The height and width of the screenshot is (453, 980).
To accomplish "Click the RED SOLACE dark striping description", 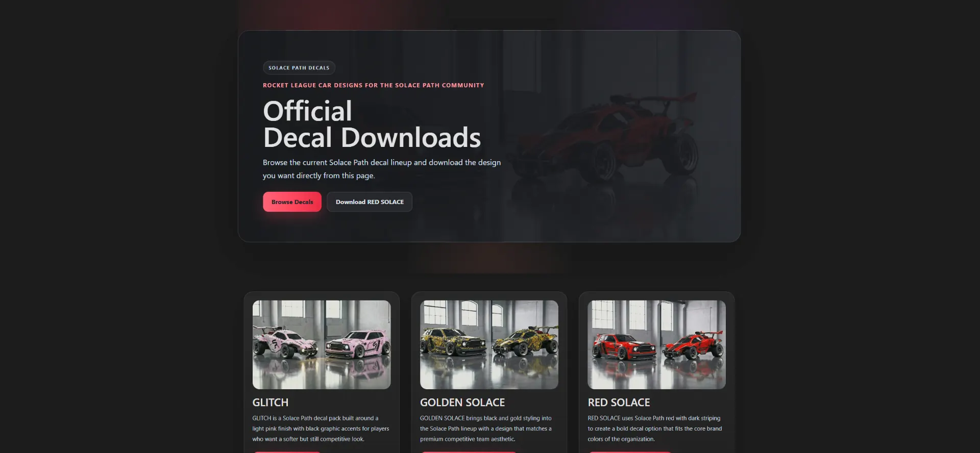I will coord(655,429).
